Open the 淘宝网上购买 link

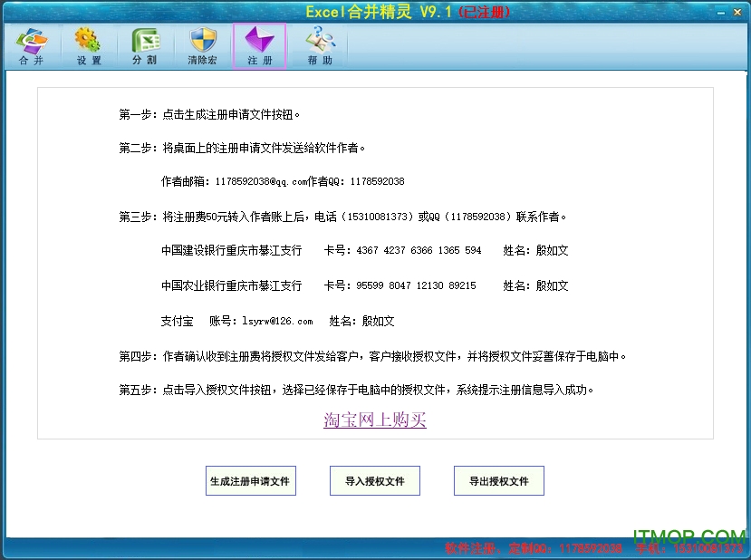(x=374, y=420)
